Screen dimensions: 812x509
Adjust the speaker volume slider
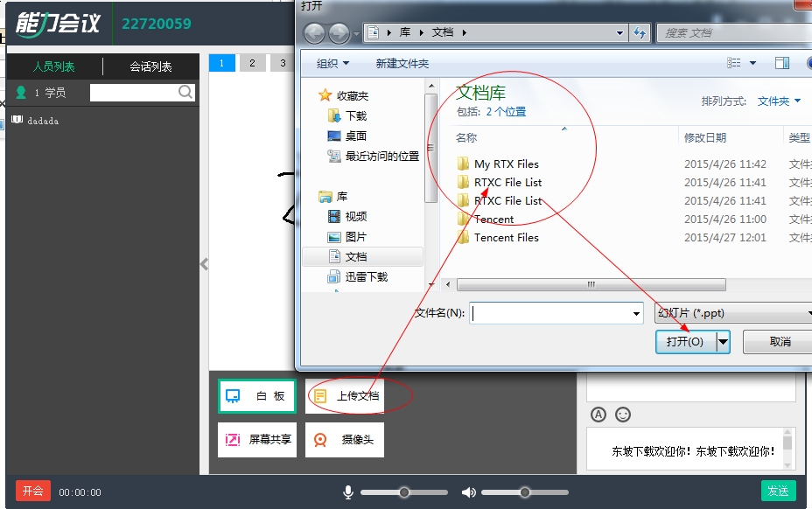(525, 492)
